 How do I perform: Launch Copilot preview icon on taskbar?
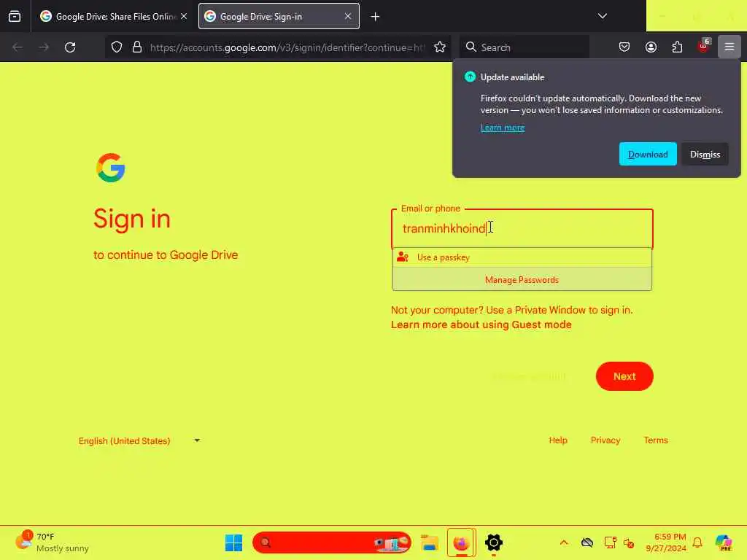click(x=724, y=542)
